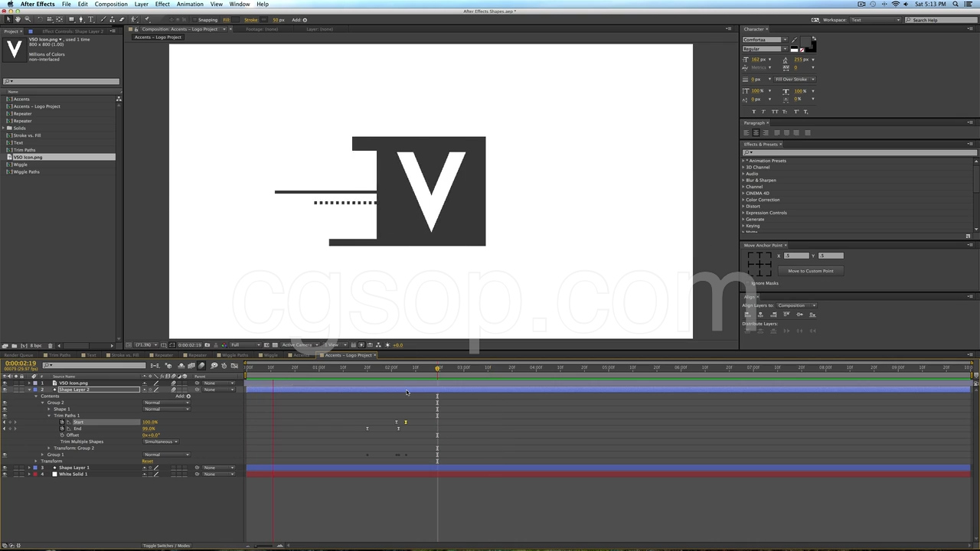Hide Shape Layer 1 visibility eye

[5, 468]
